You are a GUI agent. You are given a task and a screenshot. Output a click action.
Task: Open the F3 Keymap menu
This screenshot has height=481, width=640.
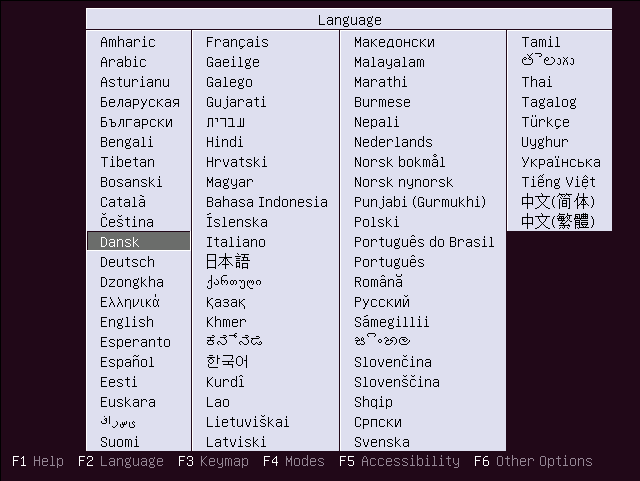click(212, 461)
